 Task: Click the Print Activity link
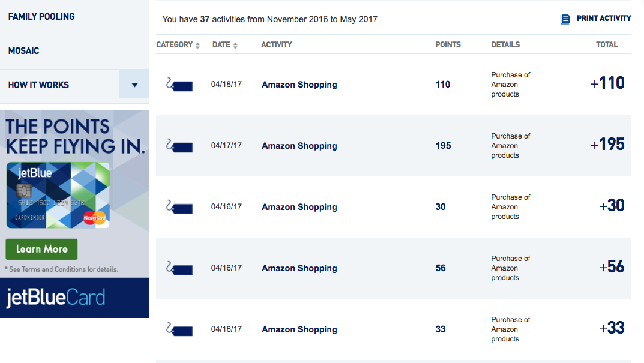coord(603,19)
